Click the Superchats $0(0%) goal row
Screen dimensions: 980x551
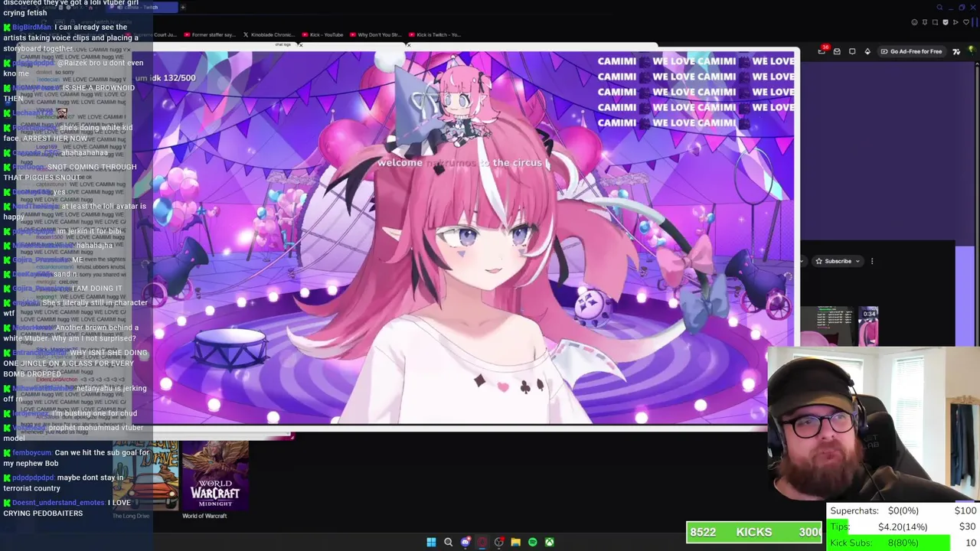903,510
